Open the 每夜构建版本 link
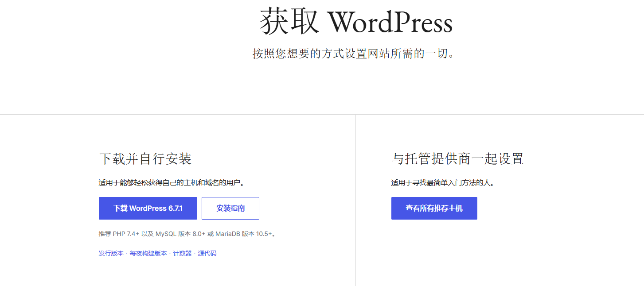 [148, 253]
